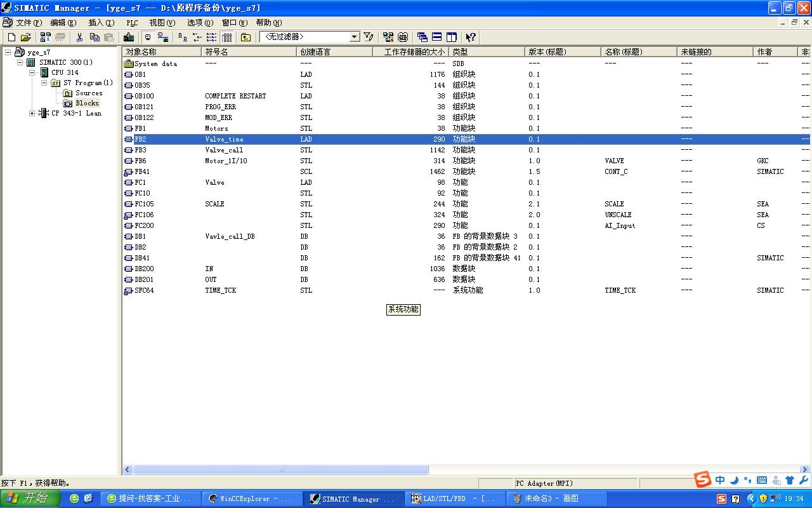Click the Download to PLC icon

click(x=129, y=37)
